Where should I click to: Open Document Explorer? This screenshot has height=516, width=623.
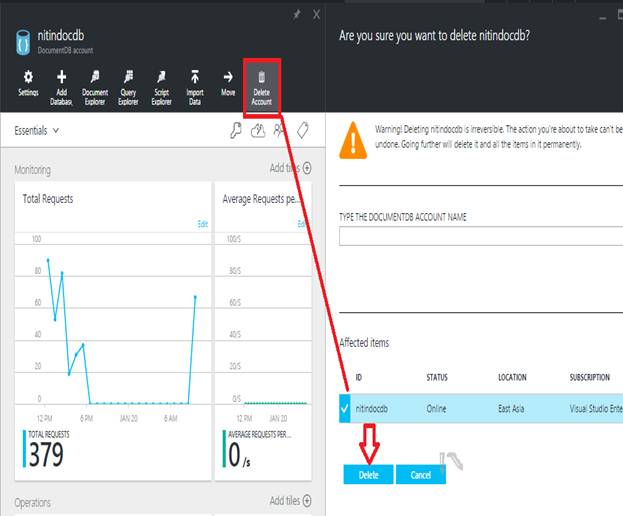(95, 88)
